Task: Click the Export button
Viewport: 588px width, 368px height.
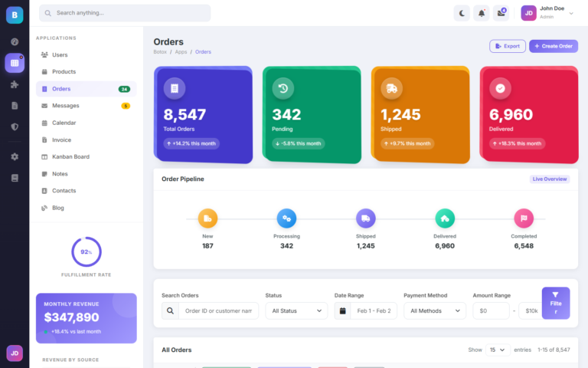Action: click(x=508, y=46)
